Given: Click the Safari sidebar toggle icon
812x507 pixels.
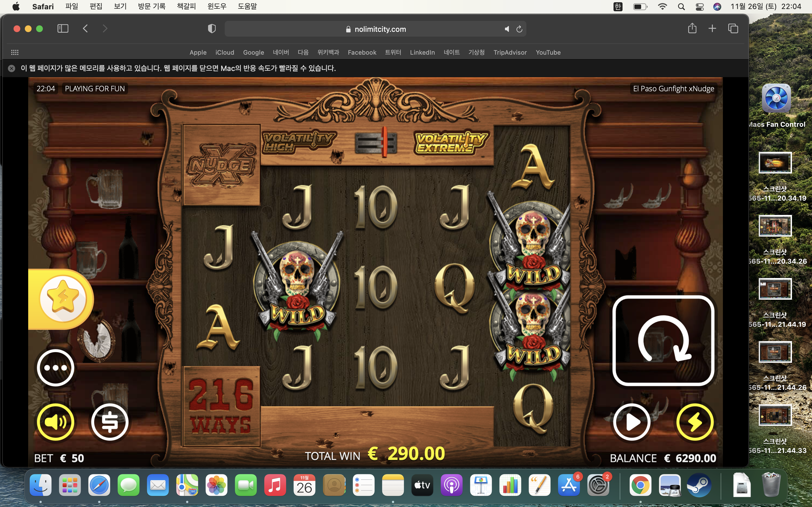Looking at the screenshot, I should [63, 28].
